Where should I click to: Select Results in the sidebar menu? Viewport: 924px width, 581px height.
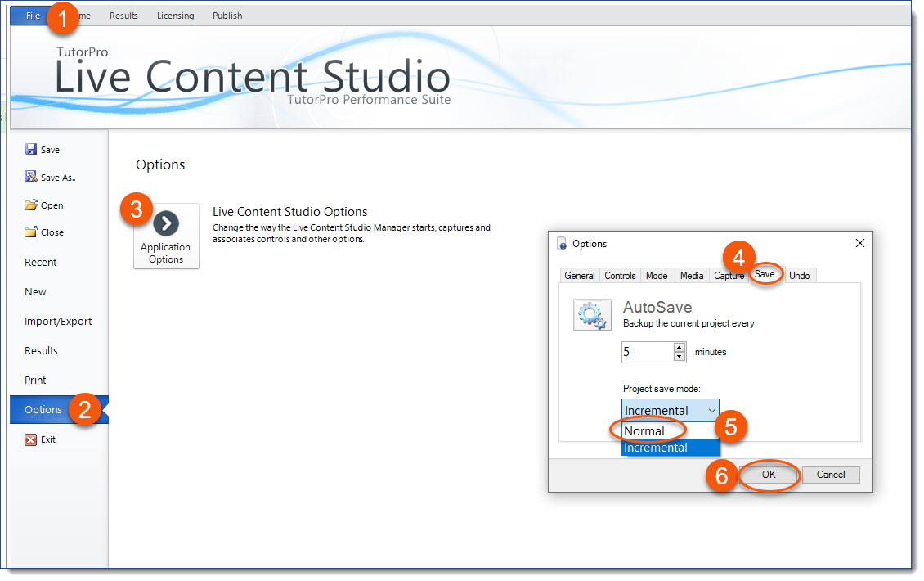coord(41,351)
